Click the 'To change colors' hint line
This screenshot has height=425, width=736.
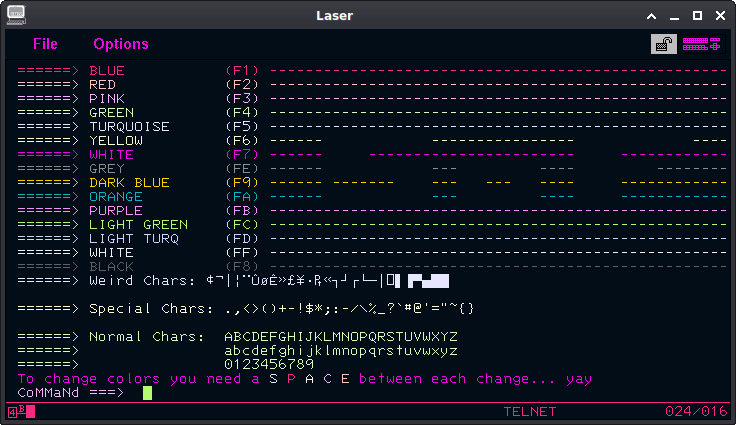305,379
